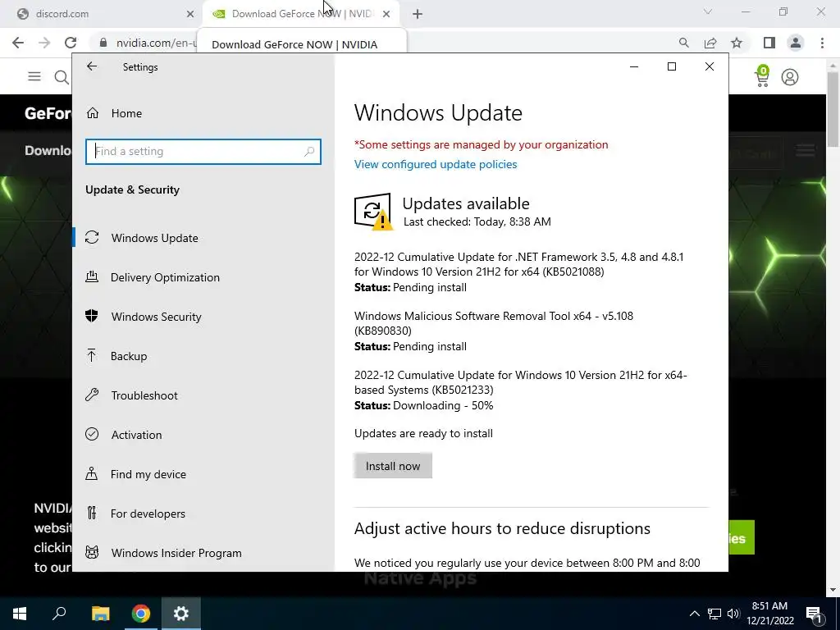The width and height of the screenshot is (840, 630).
Task: Close the Download GeForce NOW tab
Action: pos(386,14)
